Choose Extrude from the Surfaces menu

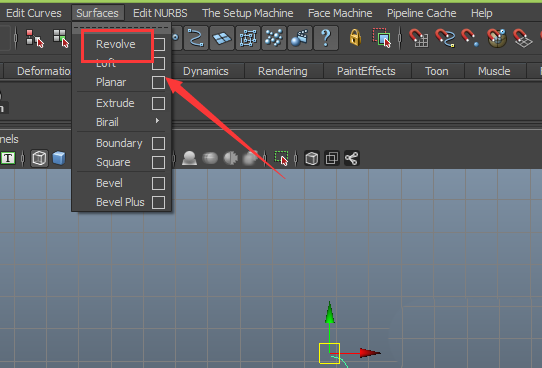pos(115,103)
